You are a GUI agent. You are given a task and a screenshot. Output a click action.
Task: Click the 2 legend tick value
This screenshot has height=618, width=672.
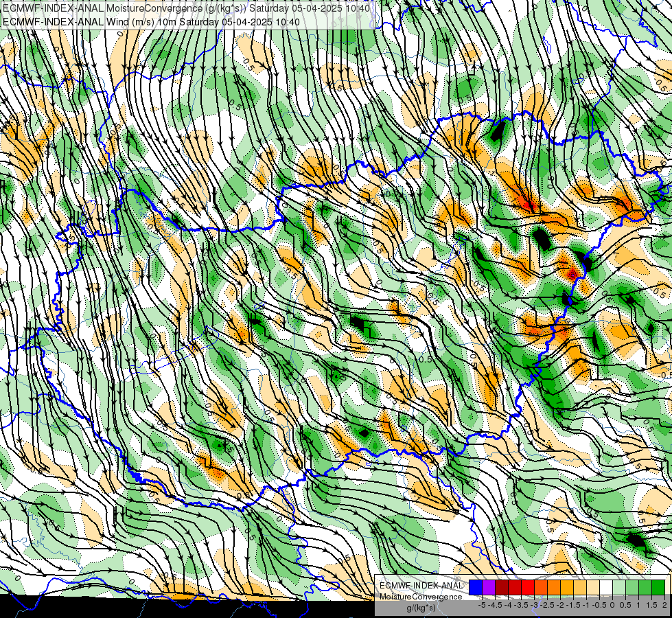pyautogui.click(x=664, y=605)
